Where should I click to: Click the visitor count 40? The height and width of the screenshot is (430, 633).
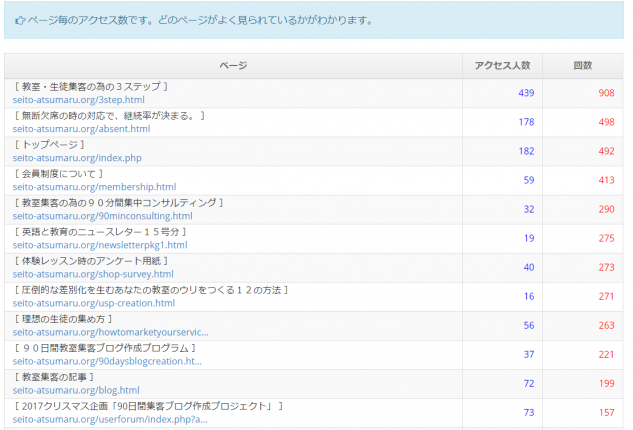pyautogui.click(x=529, y=267)
